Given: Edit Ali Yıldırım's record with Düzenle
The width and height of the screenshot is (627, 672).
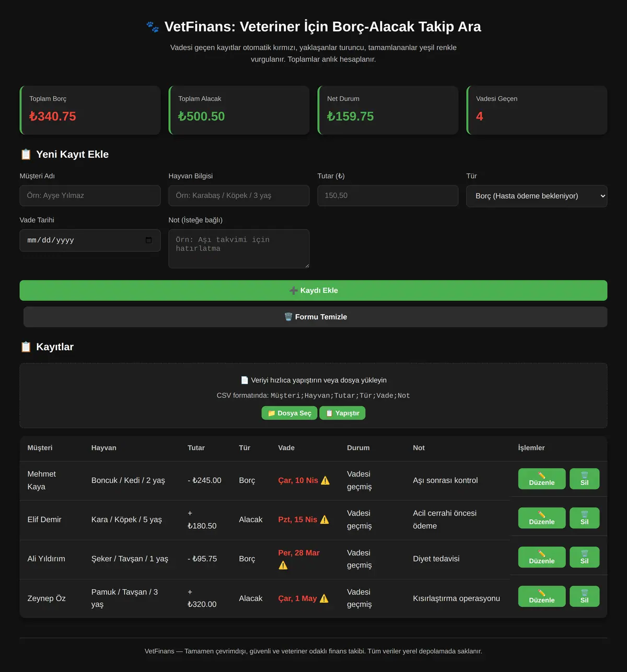Looking at the screenshot, I should 542,557.
